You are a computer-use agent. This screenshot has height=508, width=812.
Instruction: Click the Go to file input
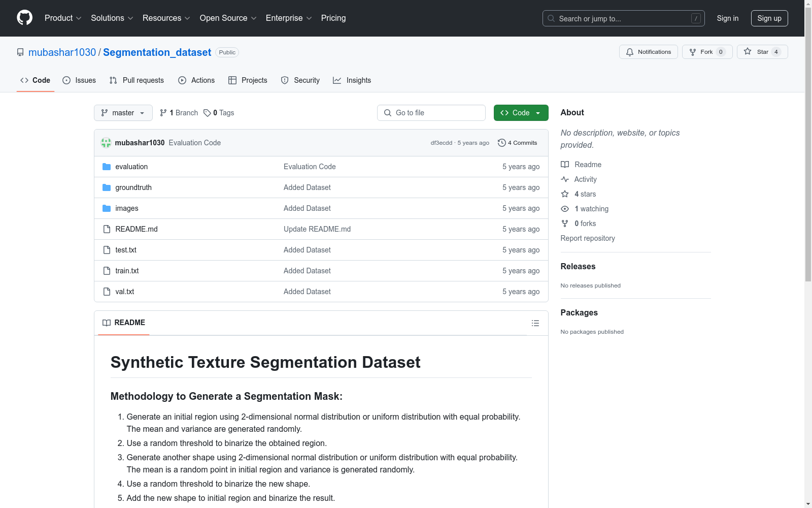(431, 113)
